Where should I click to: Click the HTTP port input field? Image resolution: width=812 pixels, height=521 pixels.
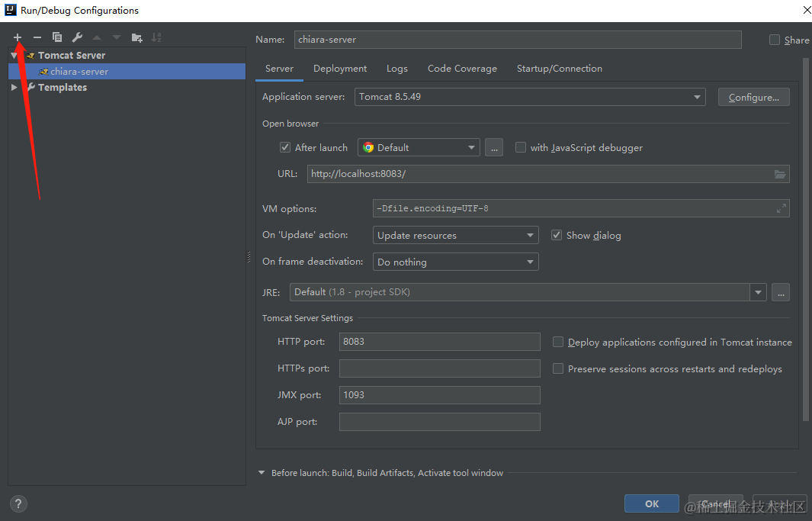click(x=439, y=342)
